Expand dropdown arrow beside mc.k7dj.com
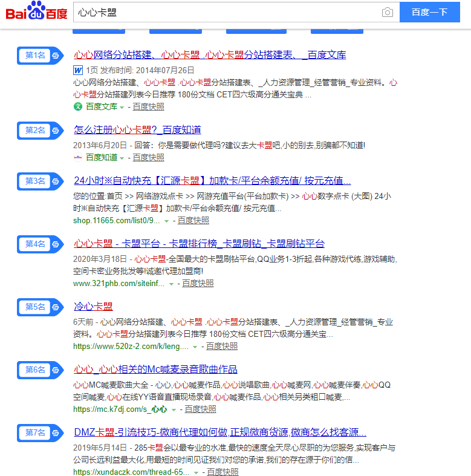The image size is (471, 476). (x=174, y=410)
